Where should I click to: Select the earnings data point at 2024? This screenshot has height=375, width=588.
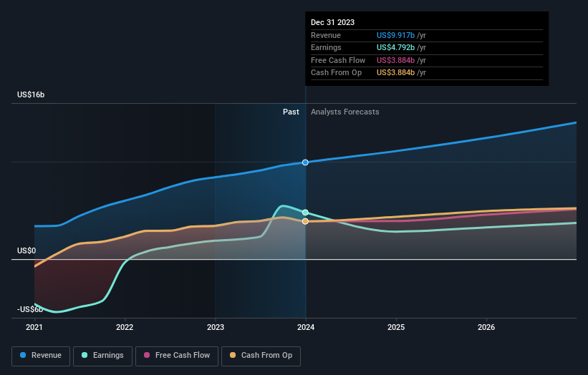[x=305, y=213]
